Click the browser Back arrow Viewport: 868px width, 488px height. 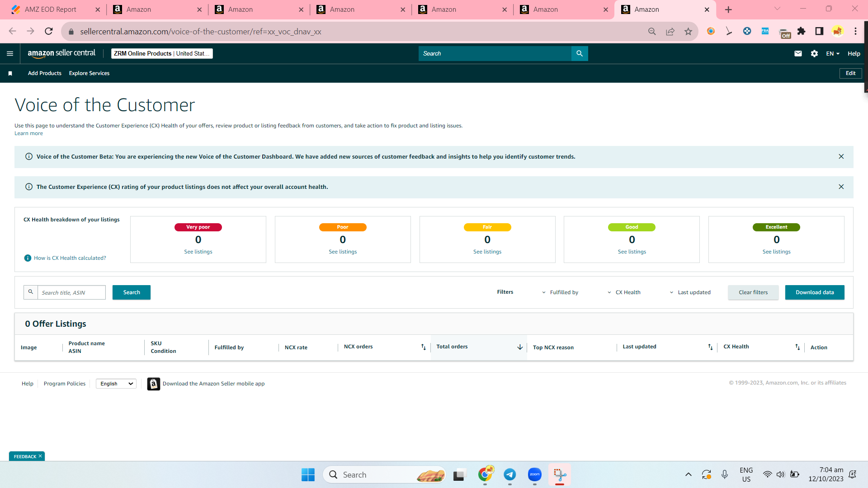pyautogui.click(x=12, y=31)
